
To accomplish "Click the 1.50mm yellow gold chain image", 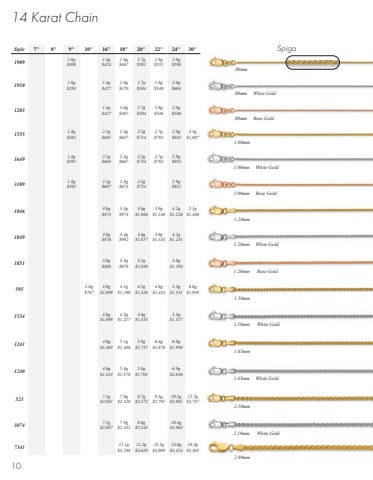I will [x=291, y=289].
